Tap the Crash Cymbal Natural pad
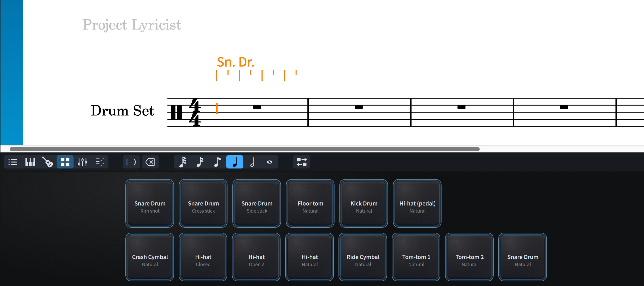The height and width of the screenshot is (286, 644). pos(150,257)
